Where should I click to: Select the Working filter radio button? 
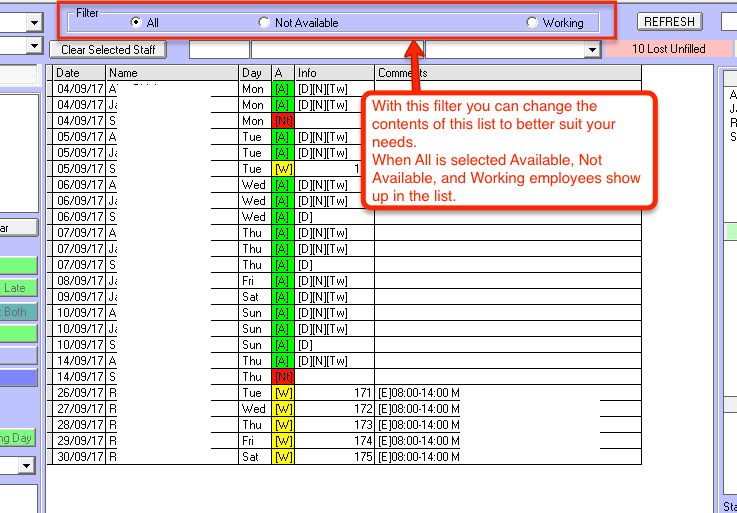pos(532,22)
